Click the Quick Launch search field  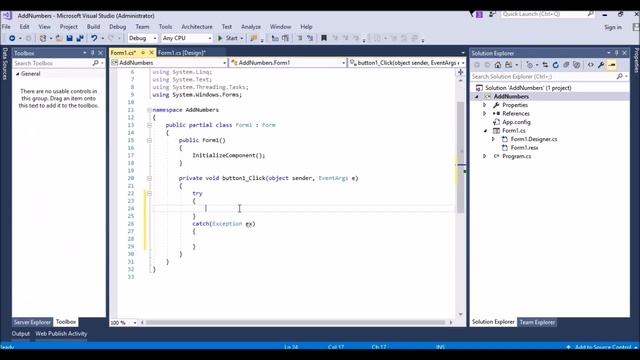(x=548, y=14)
